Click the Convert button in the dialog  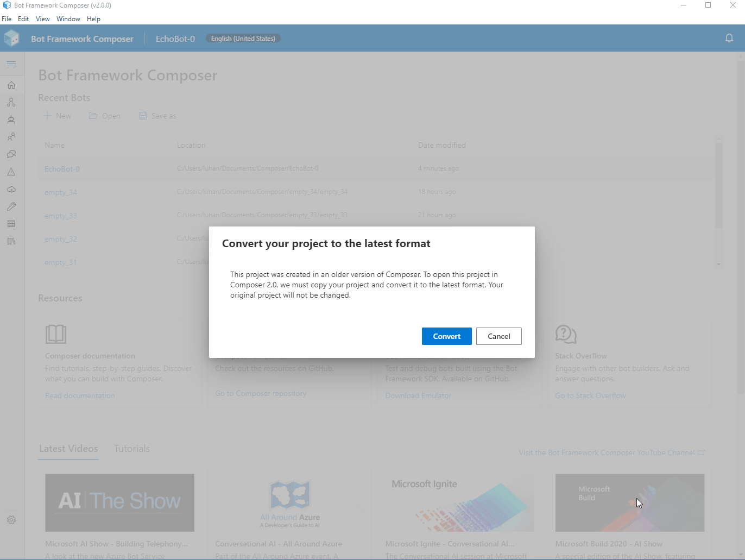[446, 336]
